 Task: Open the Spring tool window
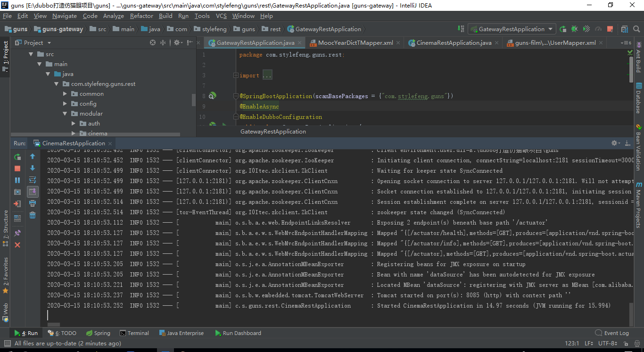click(x=98, y=333)
